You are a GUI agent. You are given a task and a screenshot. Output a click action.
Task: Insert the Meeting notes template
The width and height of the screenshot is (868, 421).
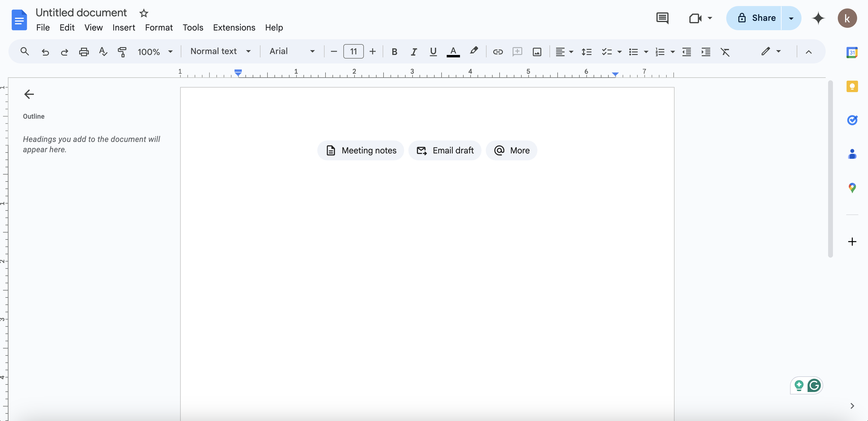[x=360, y=150]
